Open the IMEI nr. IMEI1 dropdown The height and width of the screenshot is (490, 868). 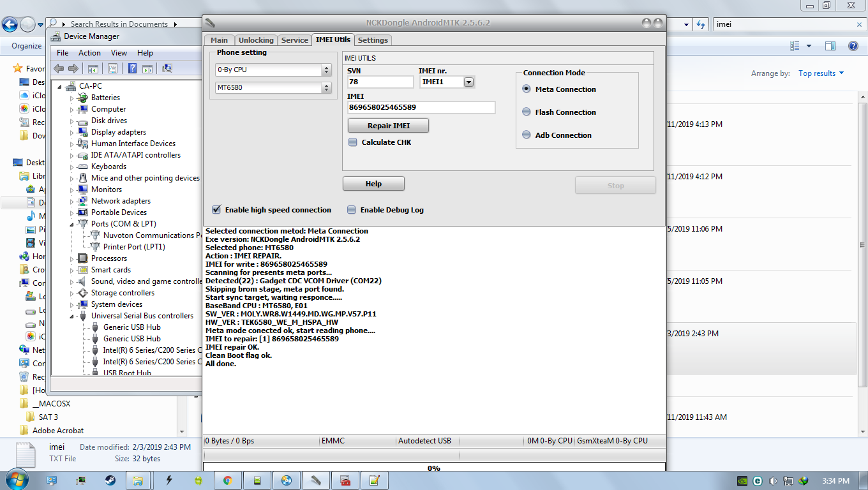click(x=468, y=82)
